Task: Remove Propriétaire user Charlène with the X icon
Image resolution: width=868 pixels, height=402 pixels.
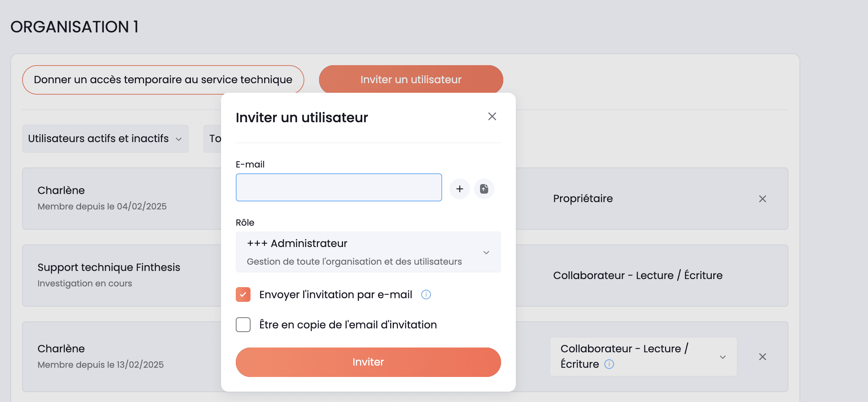Action: [762, 199]
